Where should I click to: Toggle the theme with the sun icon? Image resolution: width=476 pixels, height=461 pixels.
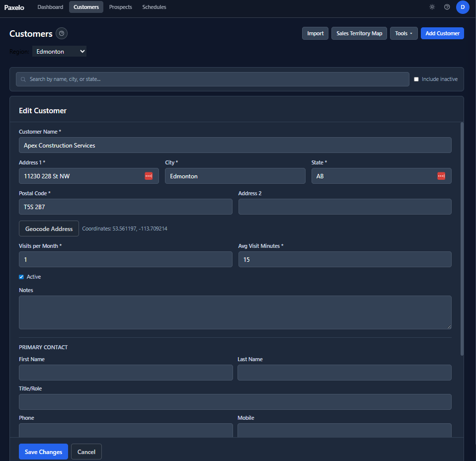(x=432, y=7)
